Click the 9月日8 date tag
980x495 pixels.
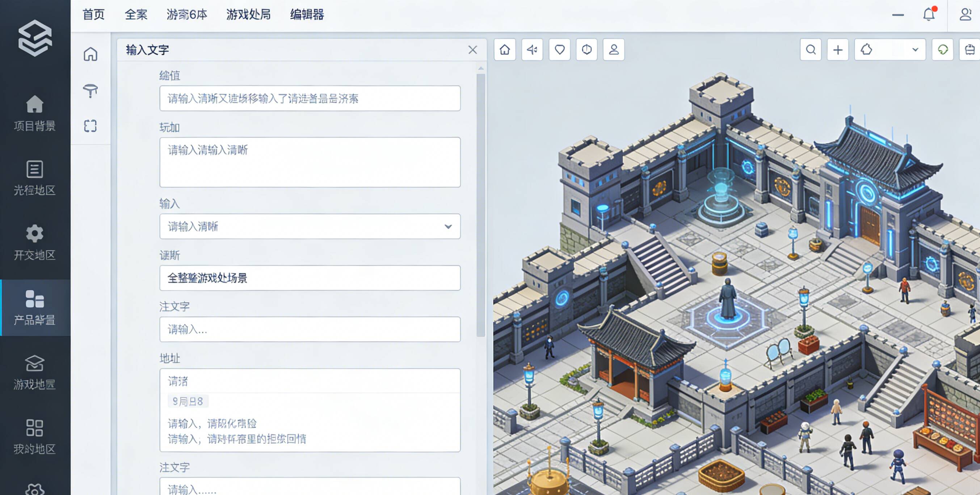point(188,401)
